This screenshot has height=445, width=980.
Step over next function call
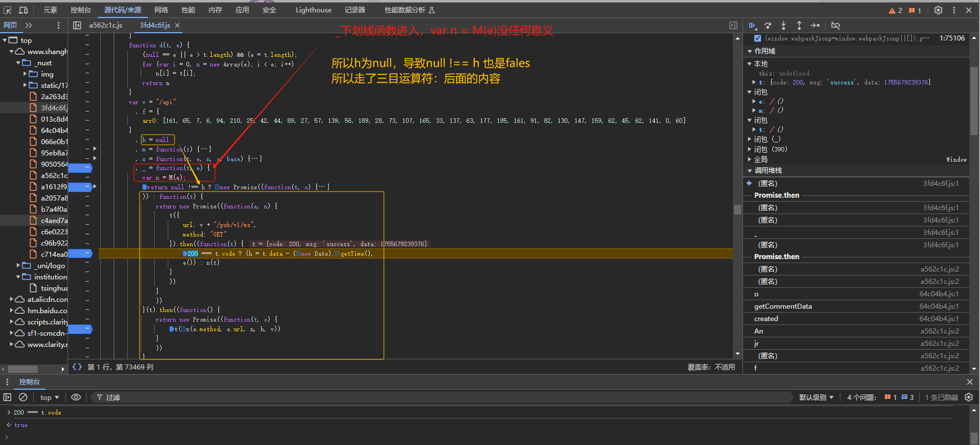768,25
